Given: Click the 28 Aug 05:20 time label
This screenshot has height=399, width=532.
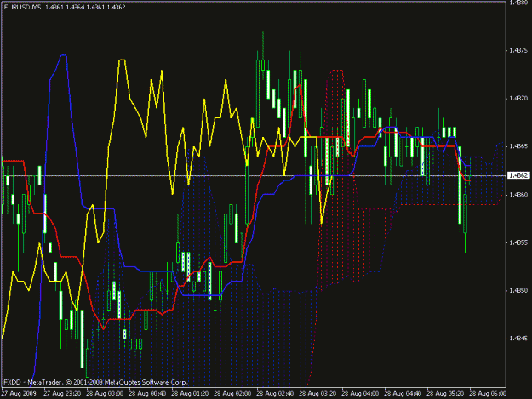Looking at the screenshot, I should (445, 394).
